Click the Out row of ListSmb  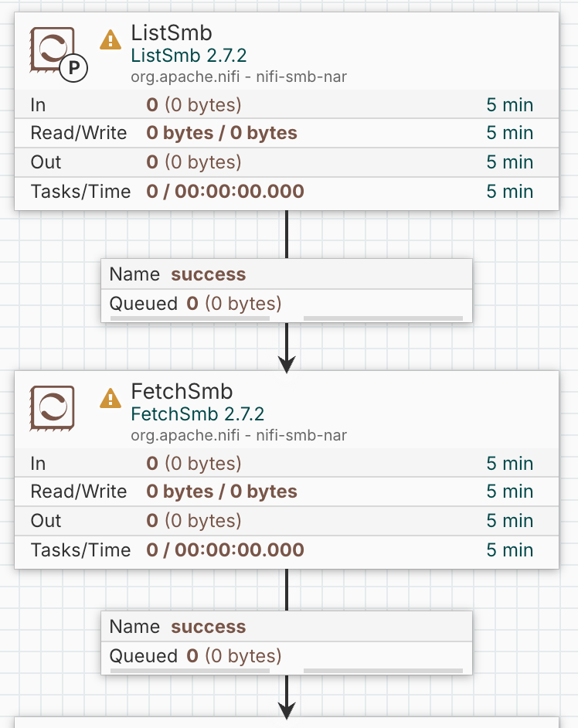[x=287, y=162]
